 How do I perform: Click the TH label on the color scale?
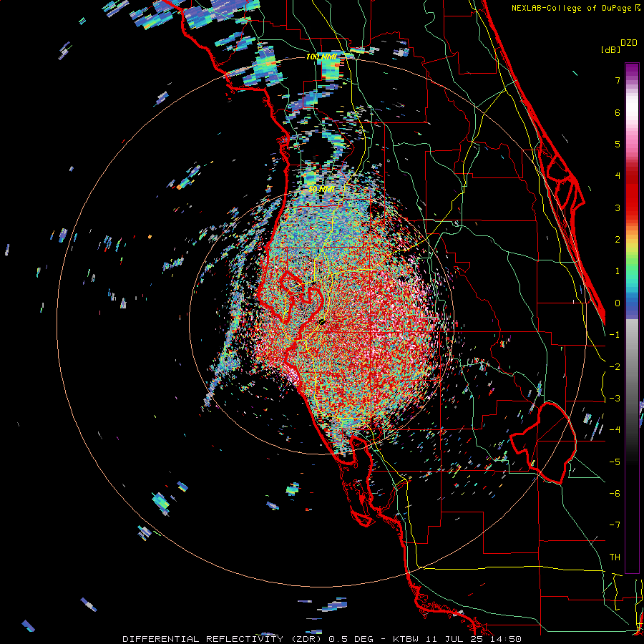click(x=615, y=557)
